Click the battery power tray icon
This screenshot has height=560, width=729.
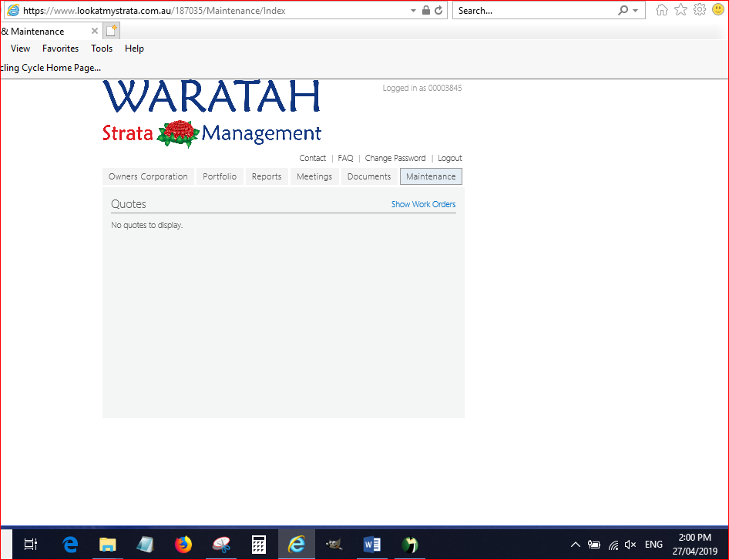pyautogui.click(x=593, y=544)
